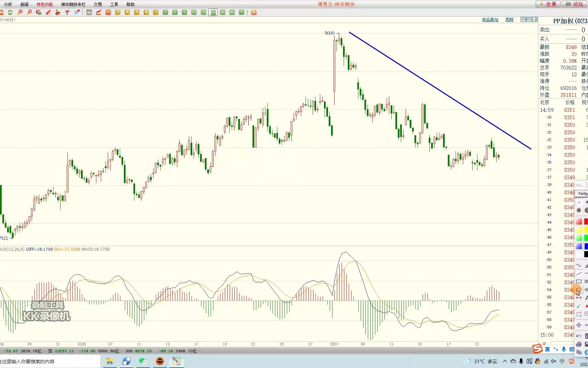Switch to quarterly (季) chart period
The height and width of the screenshot is (368, 588).
tap(146, 12)
